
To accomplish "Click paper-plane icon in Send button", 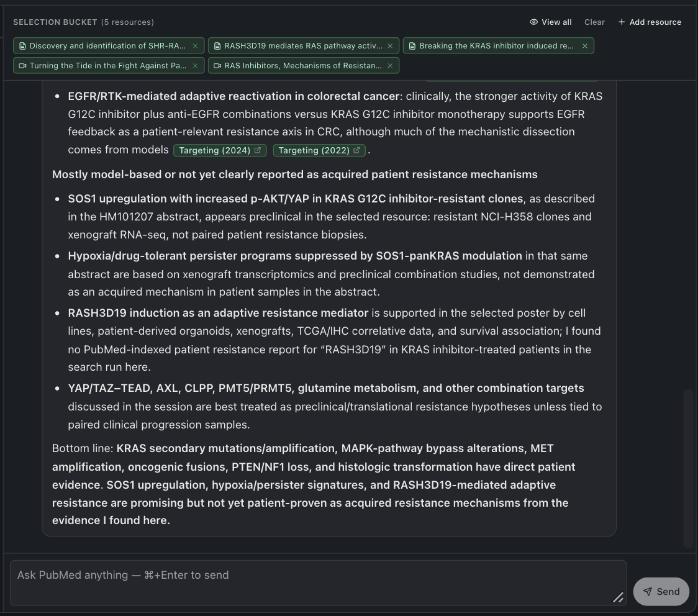I will [x=648, y=592].
